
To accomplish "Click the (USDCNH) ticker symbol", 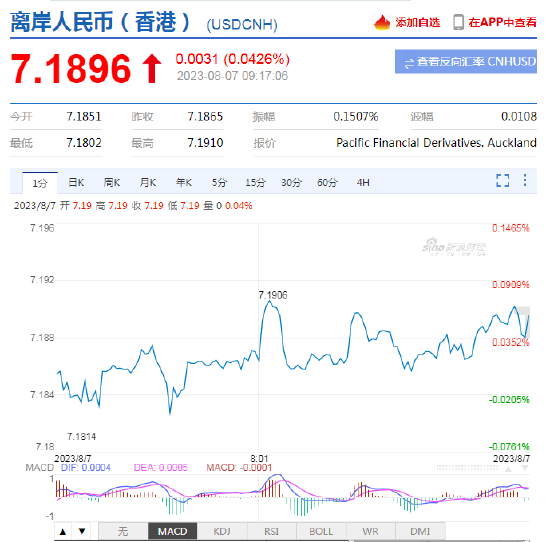I will [x=242, y=25].
